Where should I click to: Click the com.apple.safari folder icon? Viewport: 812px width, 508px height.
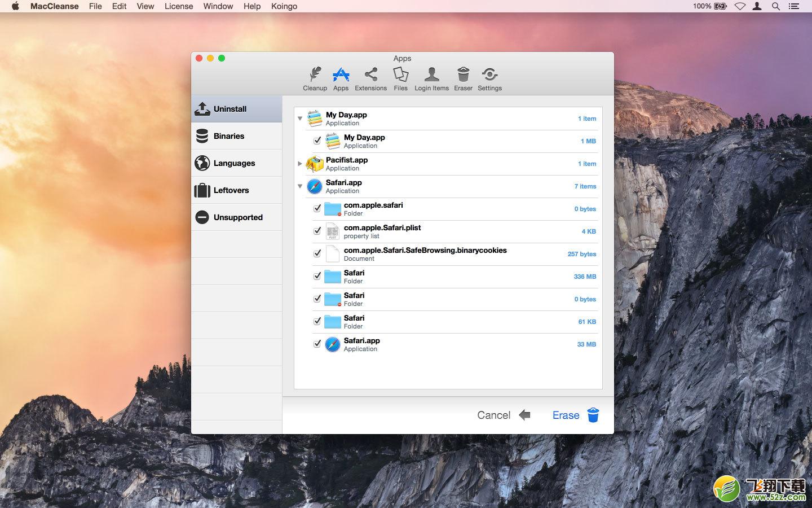point(332,209)
